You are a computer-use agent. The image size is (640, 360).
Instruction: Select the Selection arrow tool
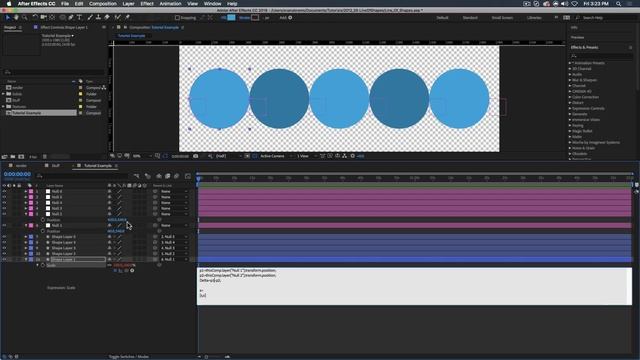(x=7, y=18)
